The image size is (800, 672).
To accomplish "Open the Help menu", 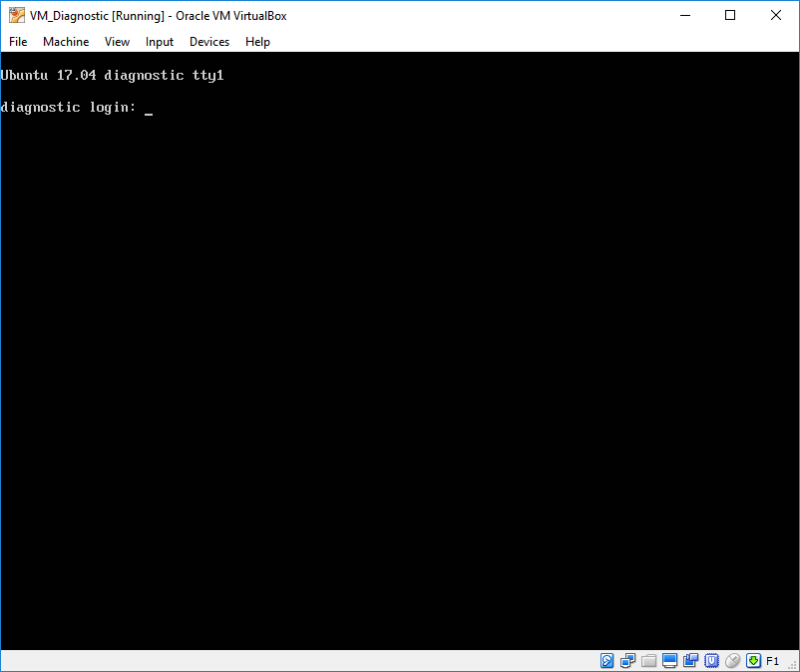I will pyautogui.click(x=257, y=42).
